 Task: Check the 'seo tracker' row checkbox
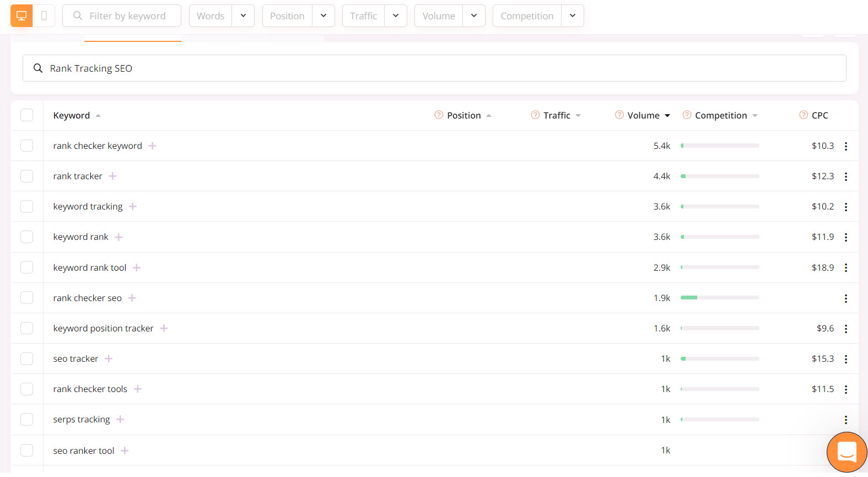click(26, 358)
